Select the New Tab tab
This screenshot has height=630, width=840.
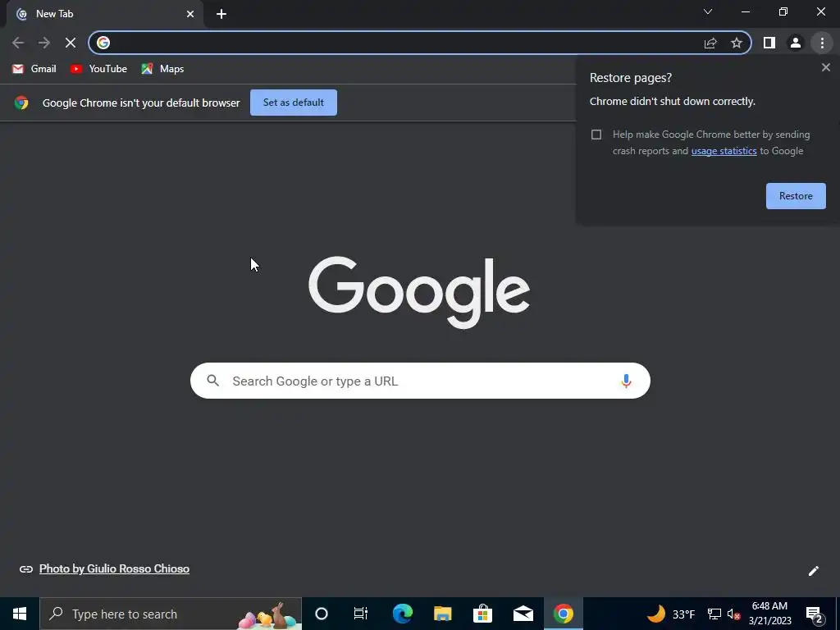coord(104,14)
